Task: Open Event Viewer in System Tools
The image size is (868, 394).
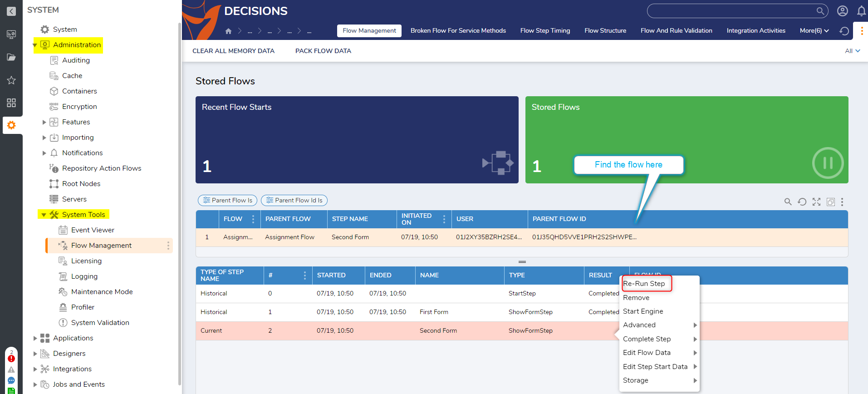Action: coord(93,230)
